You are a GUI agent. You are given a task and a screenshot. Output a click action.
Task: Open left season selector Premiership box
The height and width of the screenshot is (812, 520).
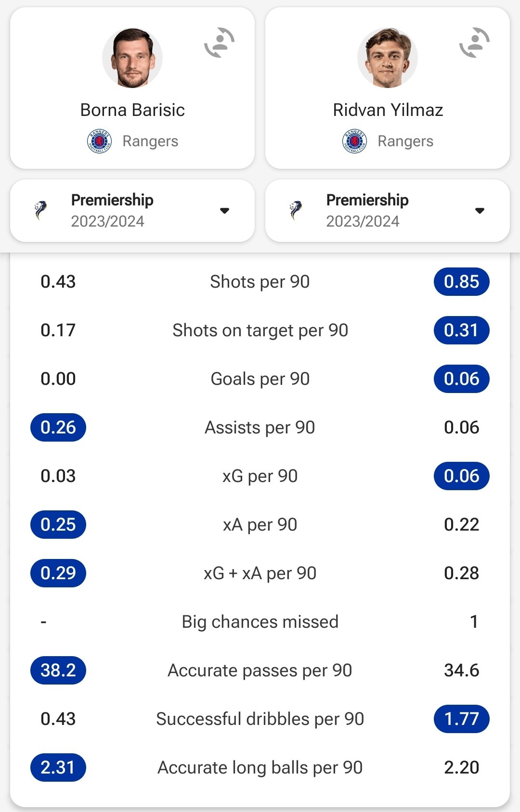click(132, 211)
